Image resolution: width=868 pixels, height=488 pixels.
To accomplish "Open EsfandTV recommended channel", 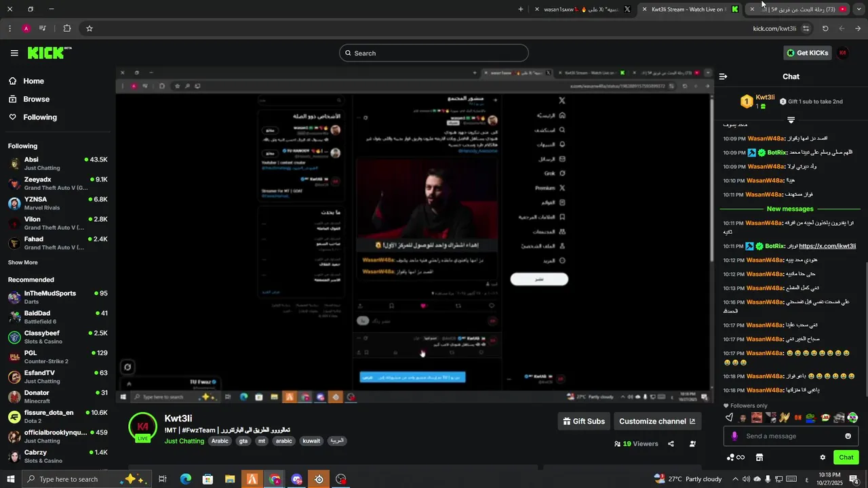I will click(58, 376).
